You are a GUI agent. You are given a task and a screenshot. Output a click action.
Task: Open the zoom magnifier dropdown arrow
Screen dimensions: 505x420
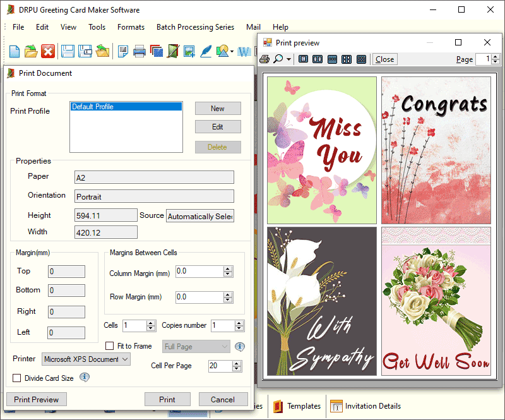pyautogui.click(x=288, y=59)
